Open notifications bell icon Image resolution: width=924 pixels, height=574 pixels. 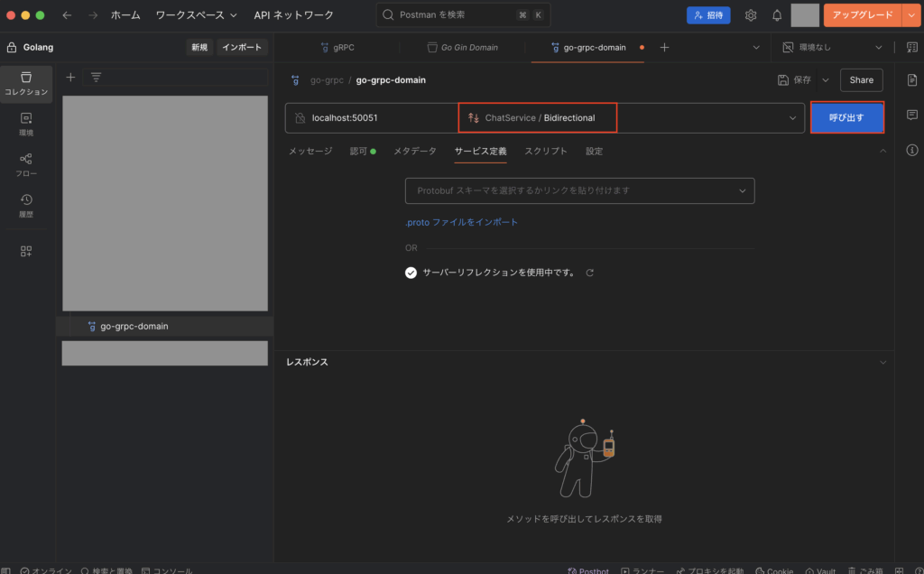click(x=777, y=15)
